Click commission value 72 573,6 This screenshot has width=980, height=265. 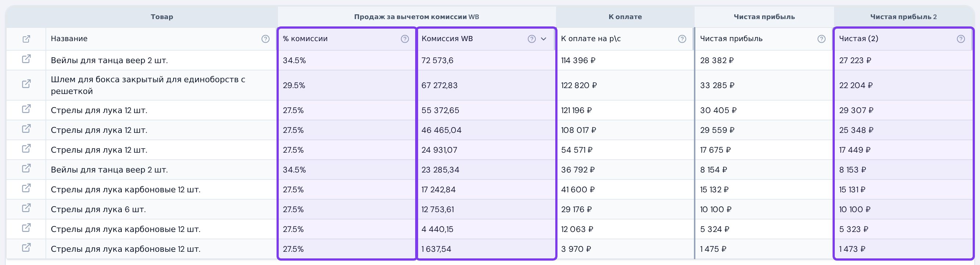[438, 60]
